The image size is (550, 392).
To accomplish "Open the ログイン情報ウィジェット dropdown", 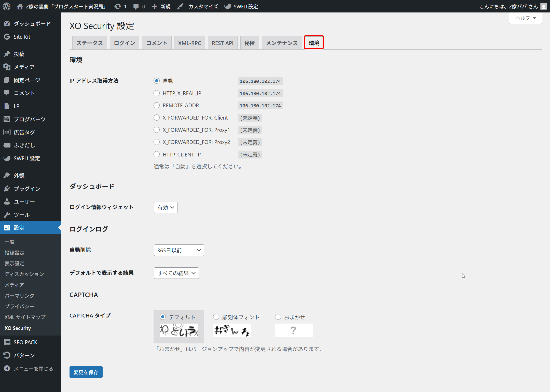I will pos(166,208).
